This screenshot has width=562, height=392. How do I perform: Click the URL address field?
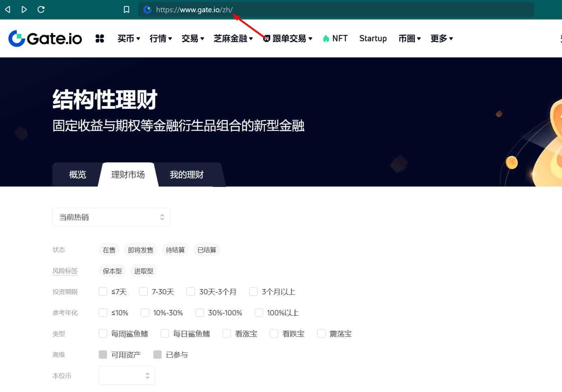pos(315,9)
